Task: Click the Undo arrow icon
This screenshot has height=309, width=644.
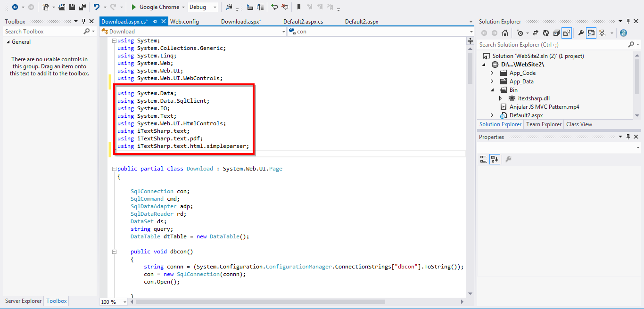Action: tap(97, 7)
